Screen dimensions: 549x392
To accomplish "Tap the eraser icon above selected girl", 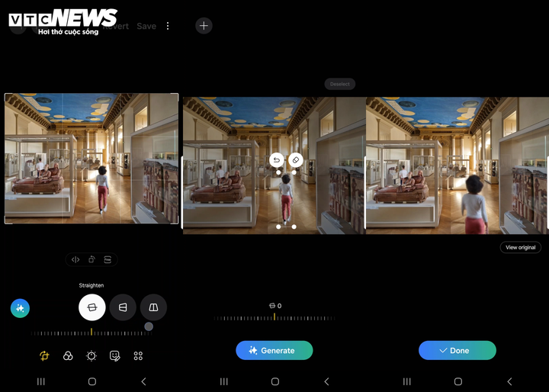I will (295, 160).
